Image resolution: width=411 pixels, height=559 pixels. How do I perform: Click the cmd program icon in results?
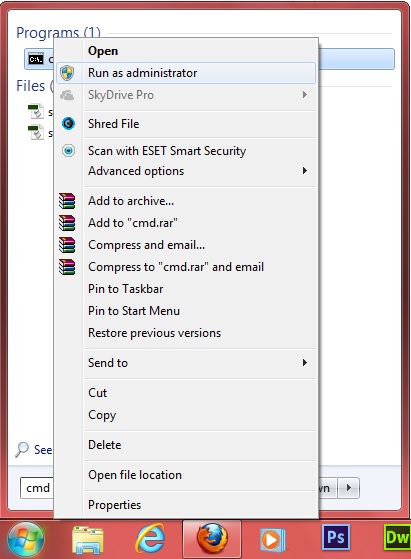36,59
